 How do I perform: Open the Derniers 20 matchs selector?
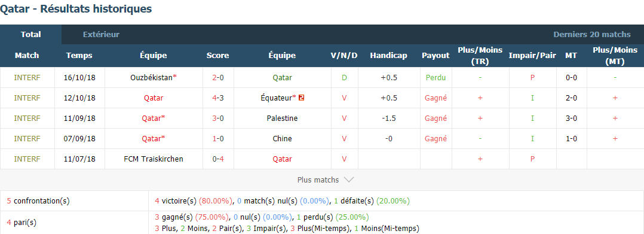592,35
